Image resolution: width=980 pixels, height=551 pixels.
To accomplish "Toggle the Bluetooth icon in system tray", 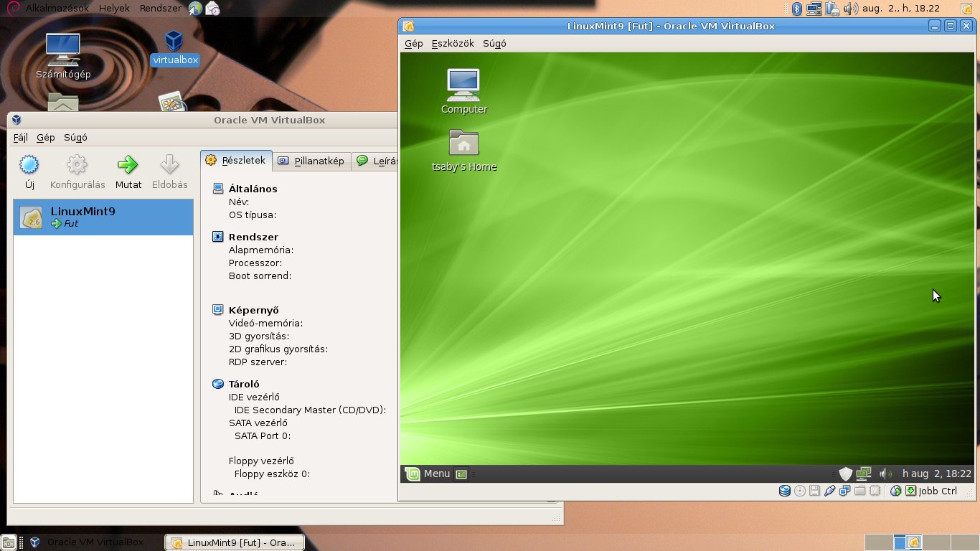I will 796,8.
